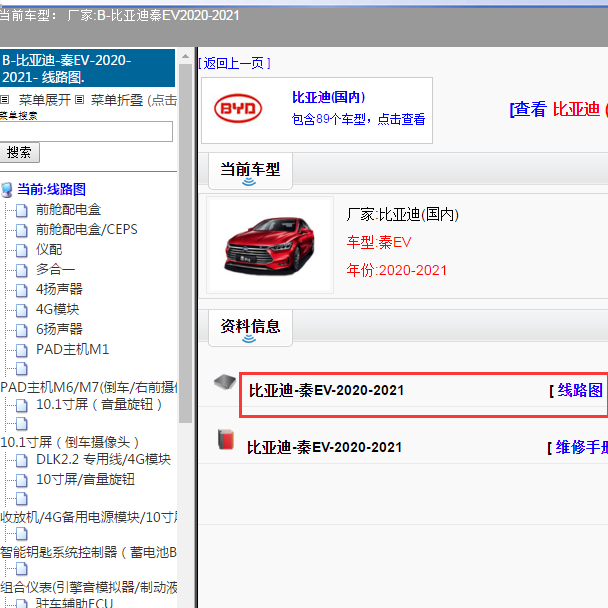Image resolution: width=608 pixels, height=608 pixels.
Task: Open 10.1寸屏（音量旋钮）tree item
Action: coord(99,405)
